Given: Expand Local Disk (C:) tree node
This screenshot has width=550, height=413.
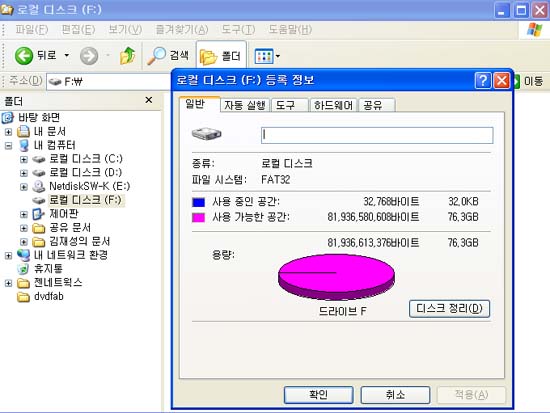Looking at the screenshot, I should pyautogui.click(x=24, y=160).
